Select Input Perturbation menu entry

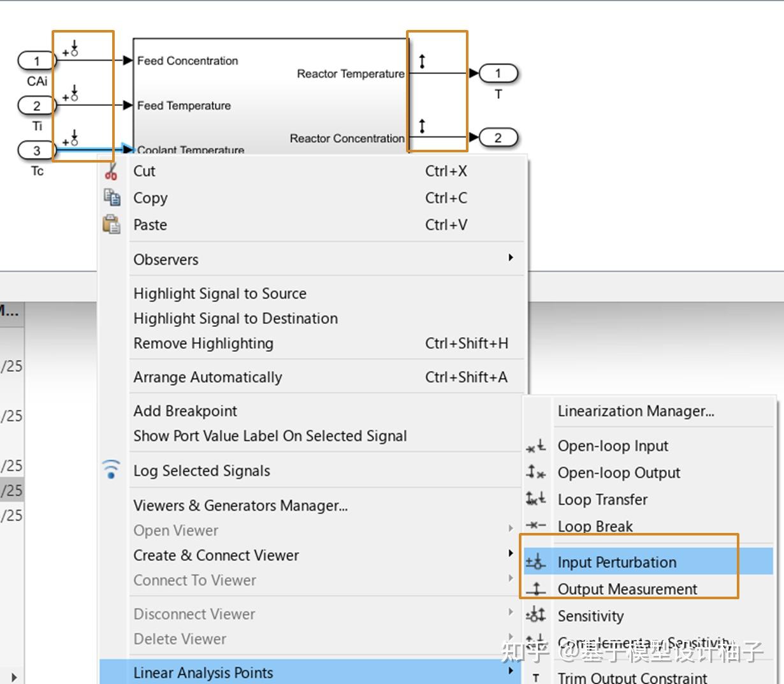pos(616,562)
